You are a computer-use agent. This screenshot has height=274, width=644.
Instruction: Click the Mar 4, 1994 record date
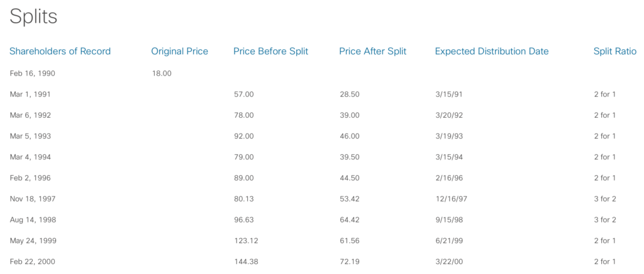click(x=30, y=157)
